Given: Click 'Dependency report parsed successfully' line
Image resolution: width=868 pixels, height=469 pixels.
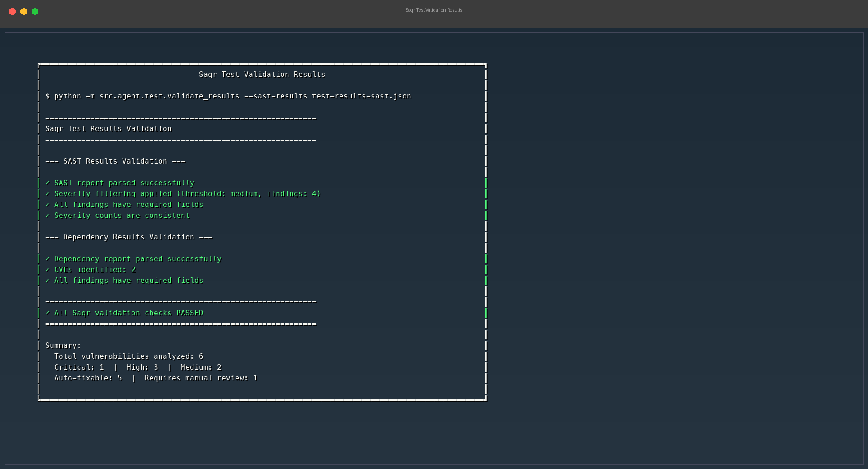Looking at the screenshot, I should (133, 259).
